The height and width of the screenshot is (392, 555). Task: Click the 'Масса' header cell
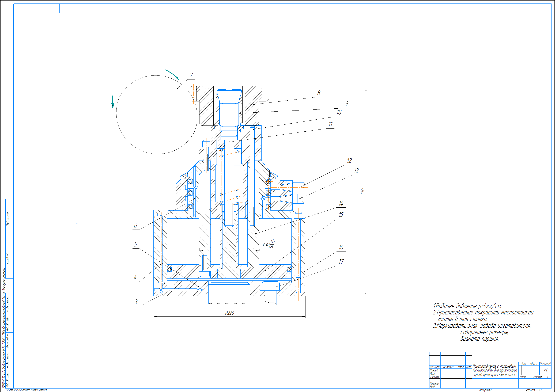click(534, 364)
